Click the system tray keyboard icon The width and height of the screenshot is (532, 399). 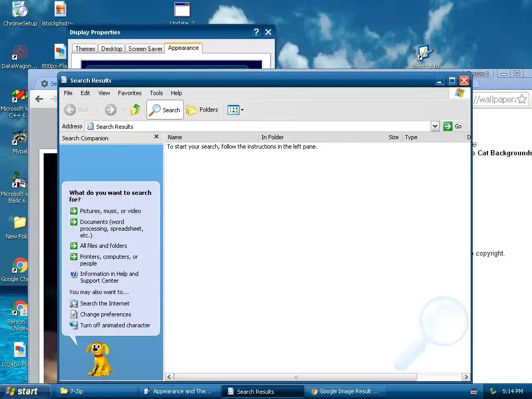pyautogui.click(x=474, y=392)
